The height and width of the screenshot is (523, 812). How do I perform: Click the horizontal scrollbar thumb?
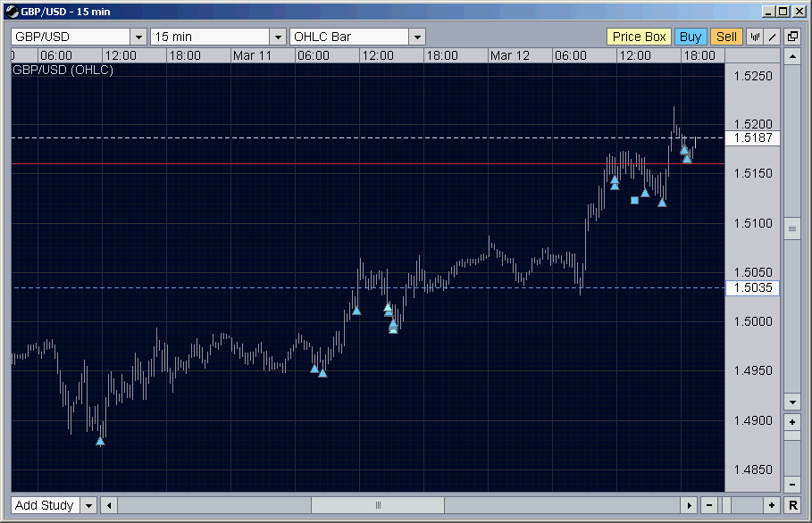tap(378, 505)
